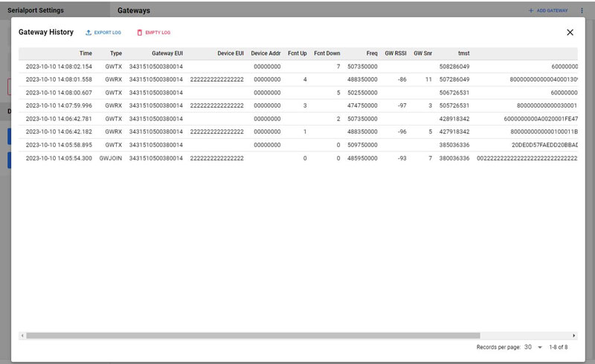
Task: Sort by the Freq column header
Action: pyautogui.click(x=371, y=53)
